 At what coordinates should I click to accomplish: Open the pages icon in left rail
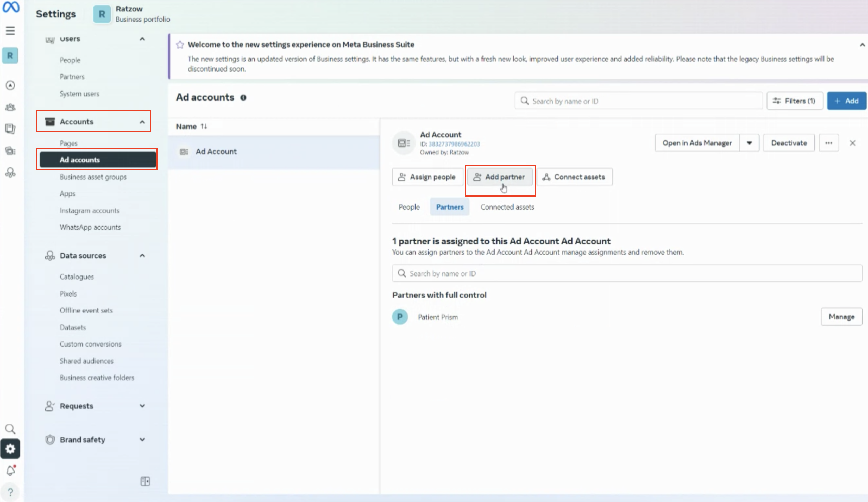click(10, 129)
